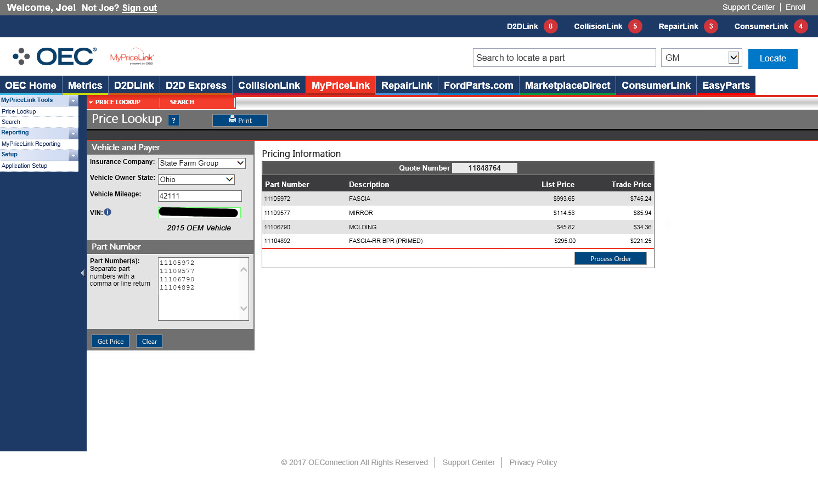Screen dimensions: 818x504
Task: Select the FASCIA-RR BPR (PRIMED) description
Action: 386,241
